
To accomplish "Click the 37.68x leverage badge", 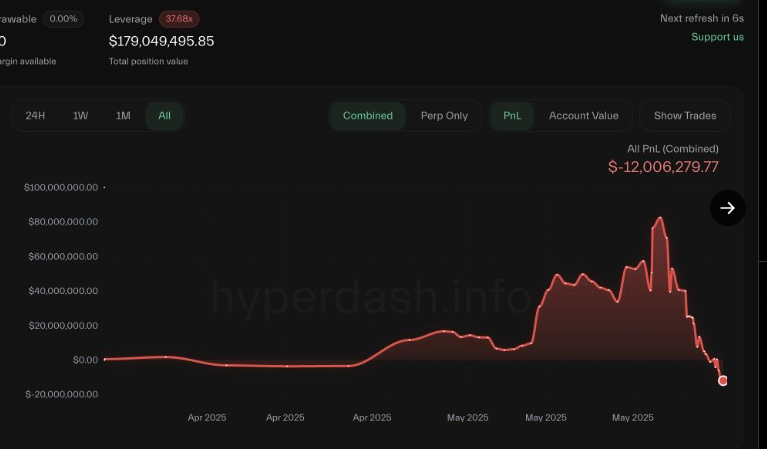I will pos(179,19).
